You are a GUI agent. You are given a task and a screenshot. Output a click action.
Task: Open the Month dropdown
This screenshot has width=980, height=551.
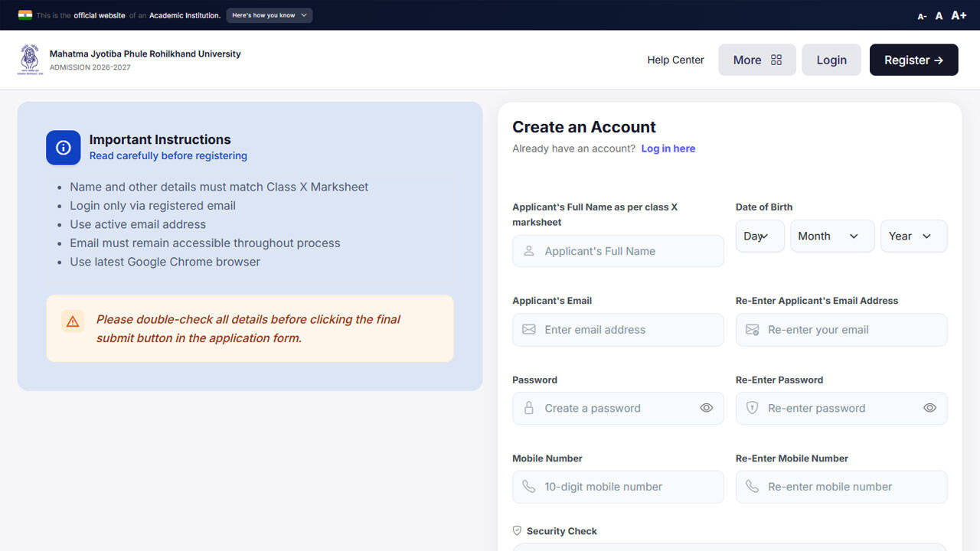click(832, 236)
